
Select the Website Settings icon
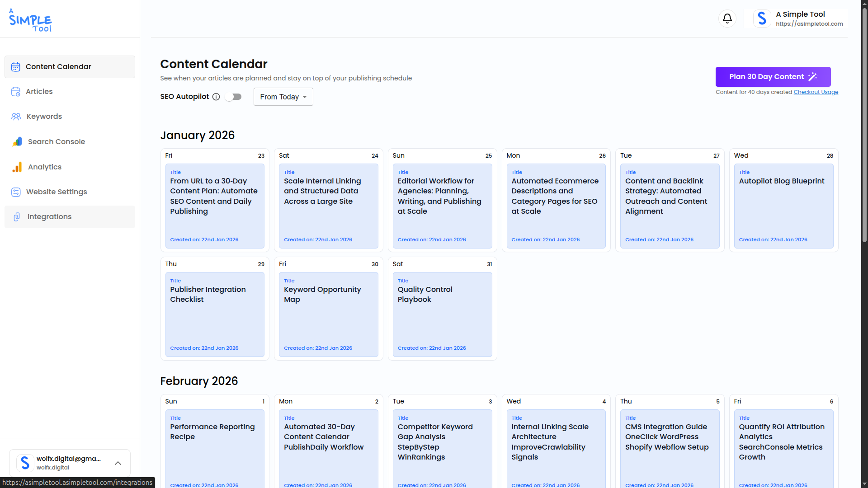point(16,192)
